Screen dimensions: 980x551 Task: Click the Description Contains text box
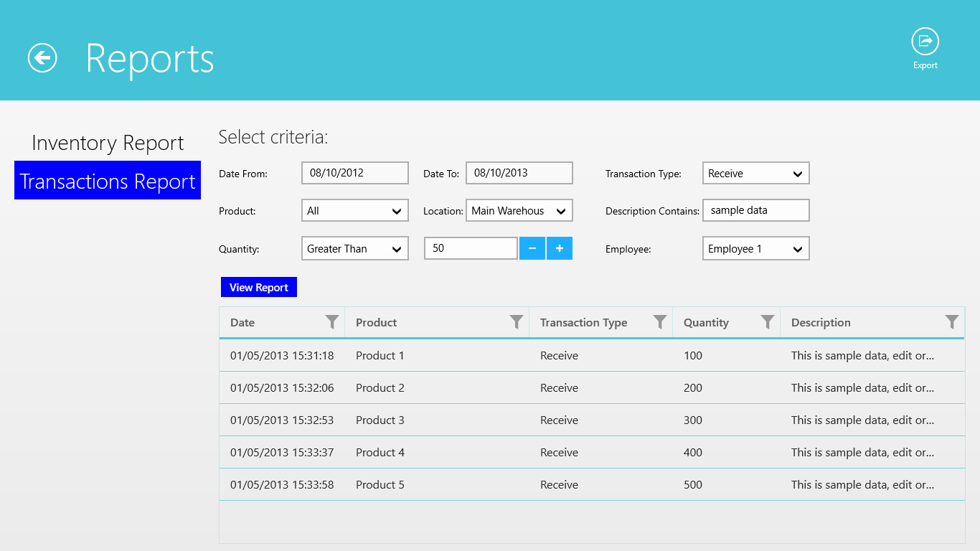tap(755, 211)
